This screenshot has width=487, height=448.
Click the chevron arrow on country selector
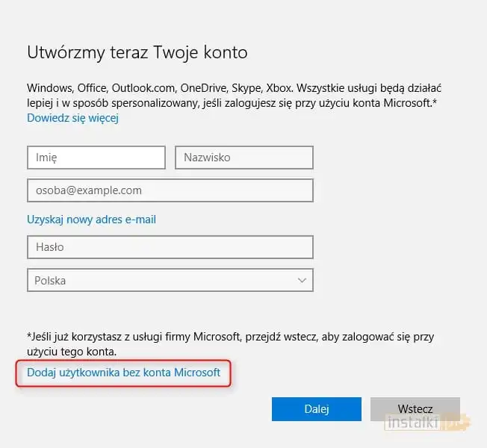302,281
